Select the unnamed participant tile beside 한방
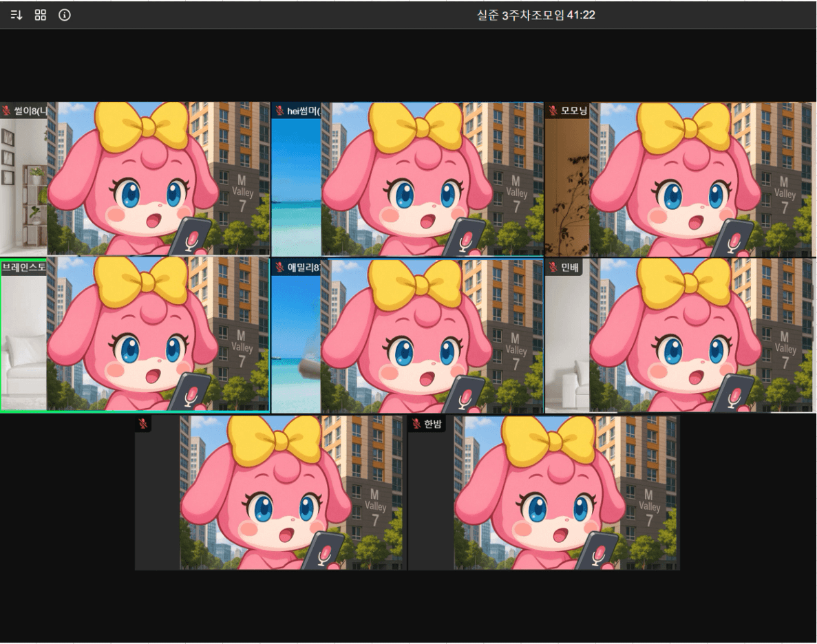This screenshot has width=817, height=644. tap(270, 493)
